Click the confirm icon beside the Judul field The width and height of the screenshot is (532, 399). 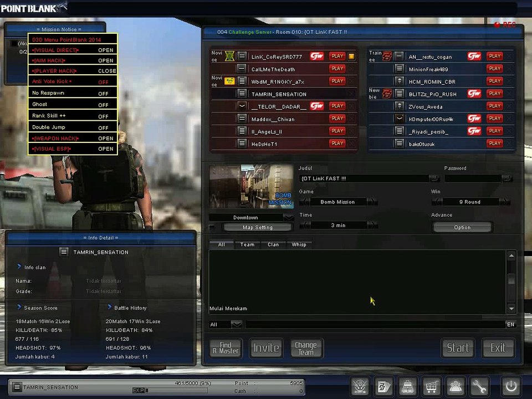(x=434, y=178)
